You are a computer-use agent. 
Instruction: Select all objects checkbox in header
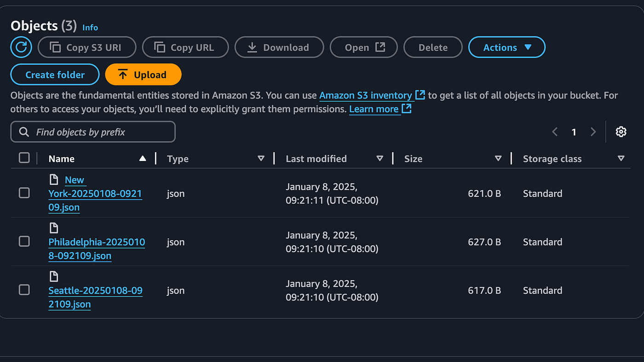pos(24,158)
